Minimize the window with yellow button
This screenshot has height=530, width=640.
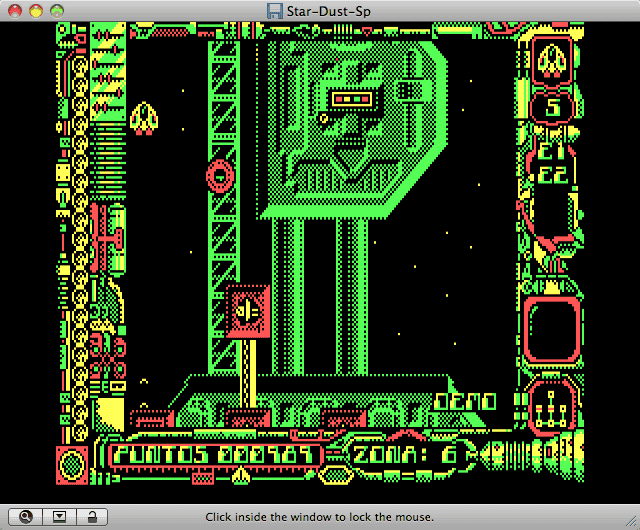pos(36,11)
